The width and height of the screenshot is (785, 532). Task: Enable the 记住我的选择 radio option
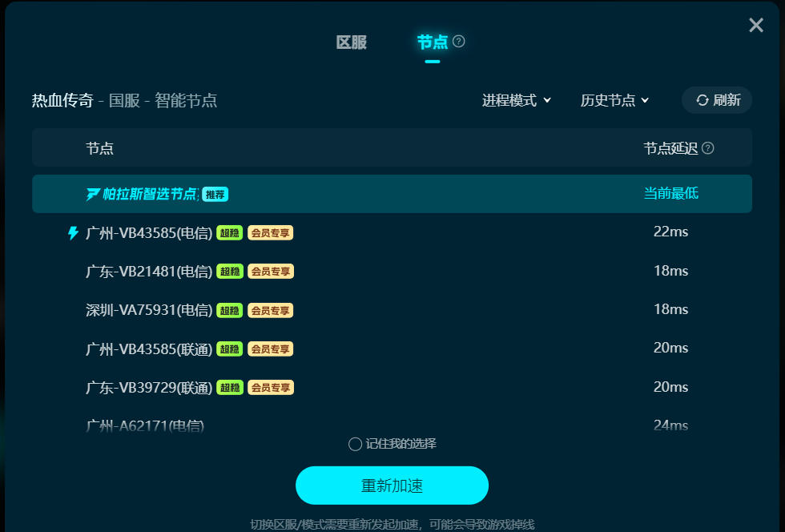(356, 444)
